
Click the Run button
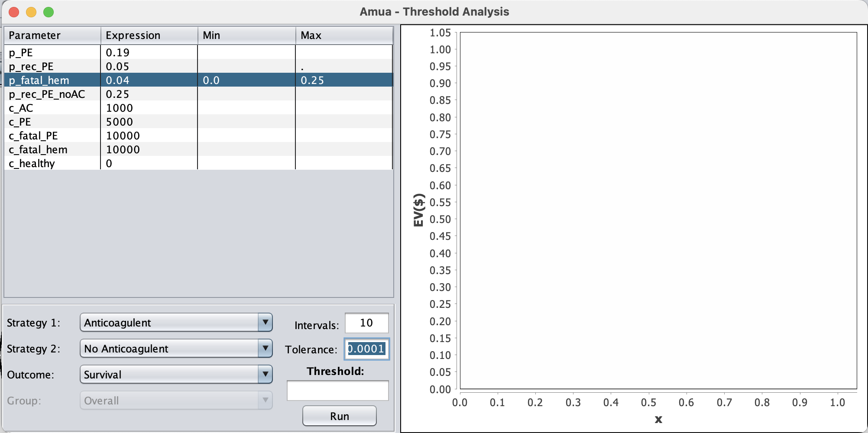(x=339, y=416)
